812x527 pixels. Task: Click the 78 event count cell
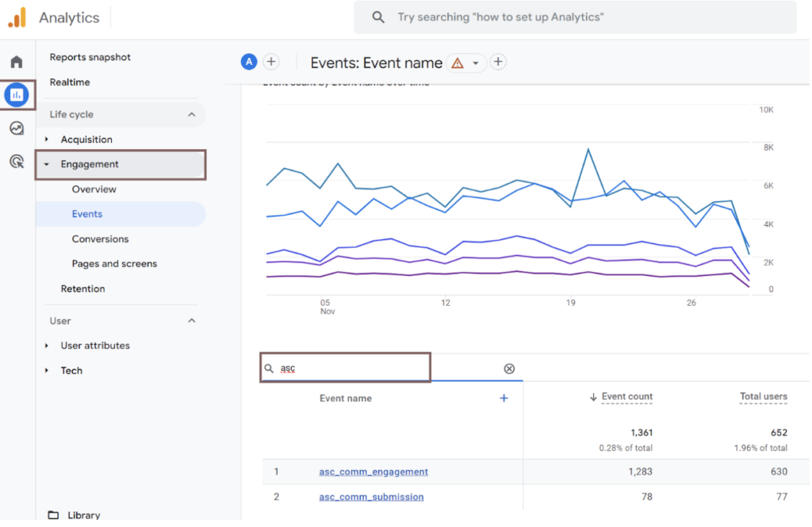coord(647,497)
